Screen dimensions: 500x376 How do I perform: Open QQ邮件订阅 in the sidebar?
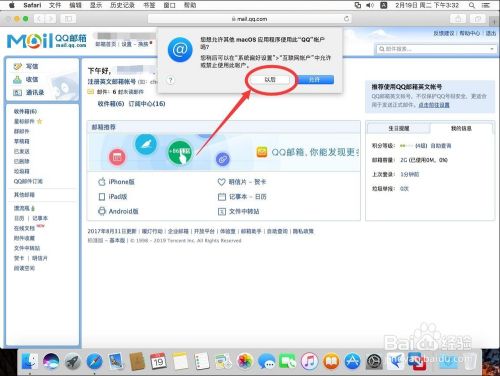(28, 181)
